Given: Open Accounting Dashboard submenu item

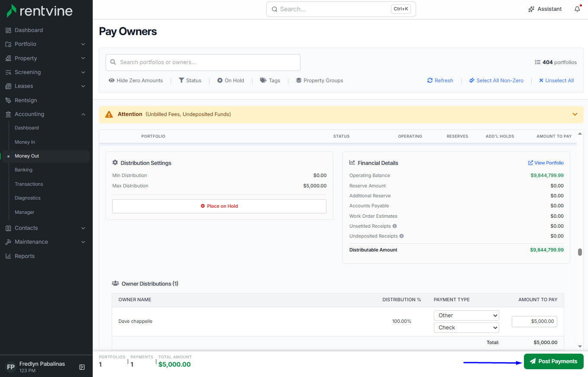Looking at the screenshot, I should point(27,128).
